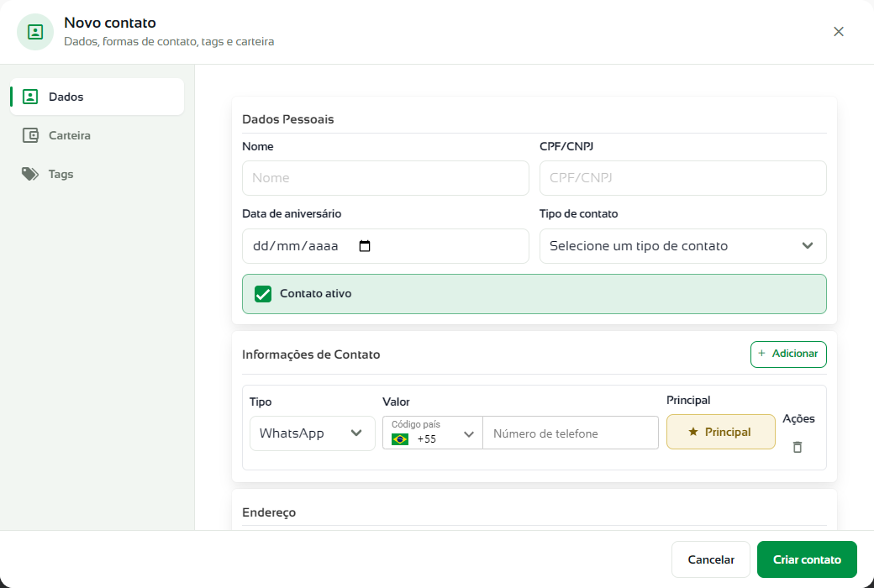The width and height of the screenshot is (874, 588).
Task: Click the Endereço section heading
Action: click(x=269, y=512)
